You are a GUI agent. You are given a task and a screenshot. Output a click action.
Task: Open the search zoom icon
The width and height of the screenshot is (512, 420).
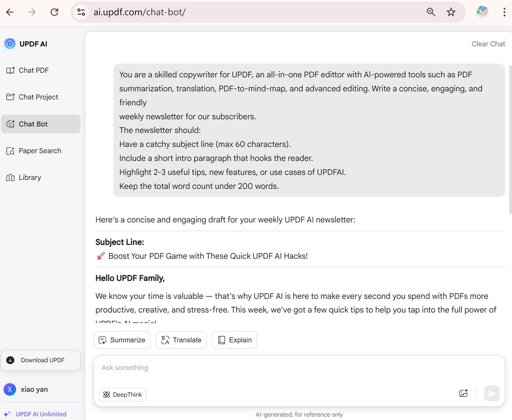click(x=431, y=12)
